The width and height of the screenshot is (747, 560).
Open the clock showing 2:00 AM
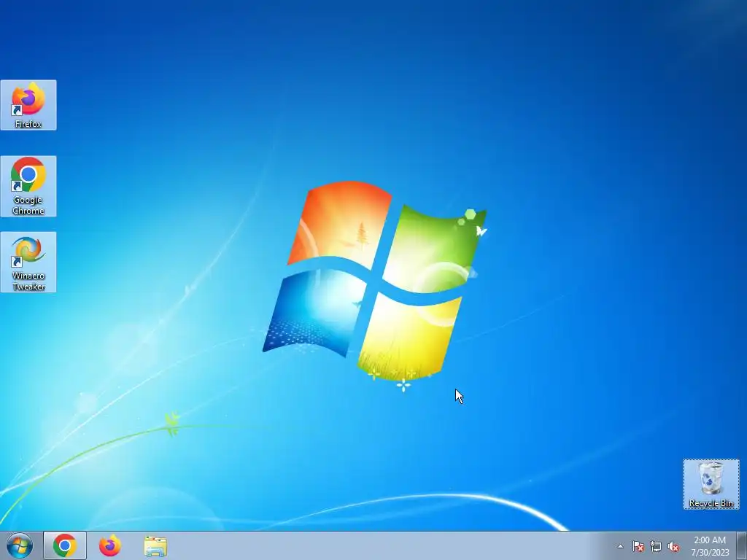pyautogui.click(x=710, y=546)
